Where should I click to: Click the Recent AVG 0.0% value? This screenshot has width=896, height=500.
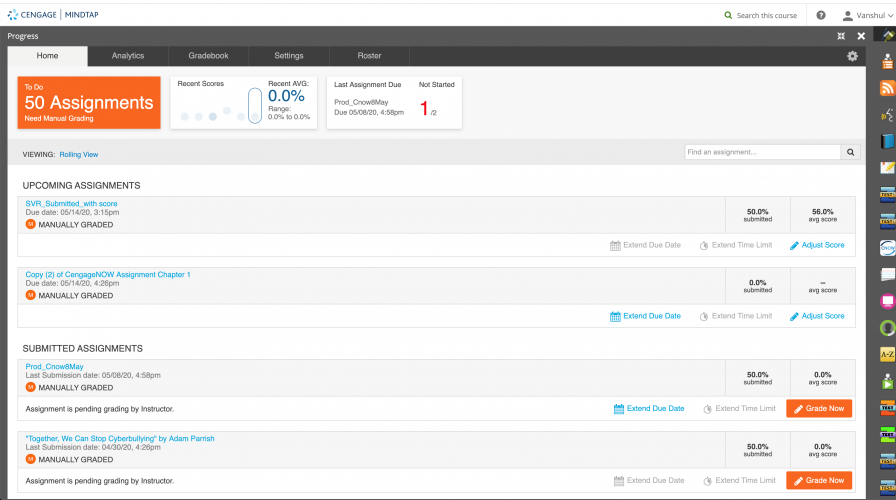pyautogui.click(x=286, y=96)
